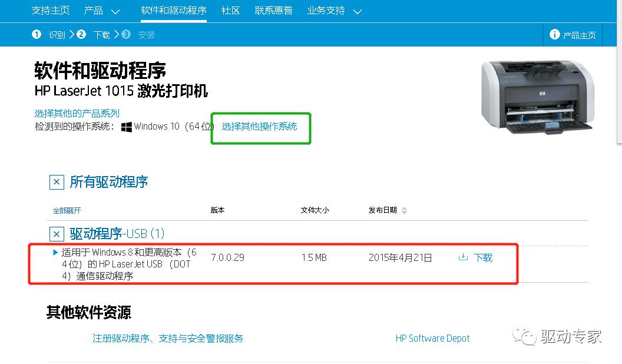622x364 pixels.
Task: Open the HP Software Depot link
Action: [432, 338]
